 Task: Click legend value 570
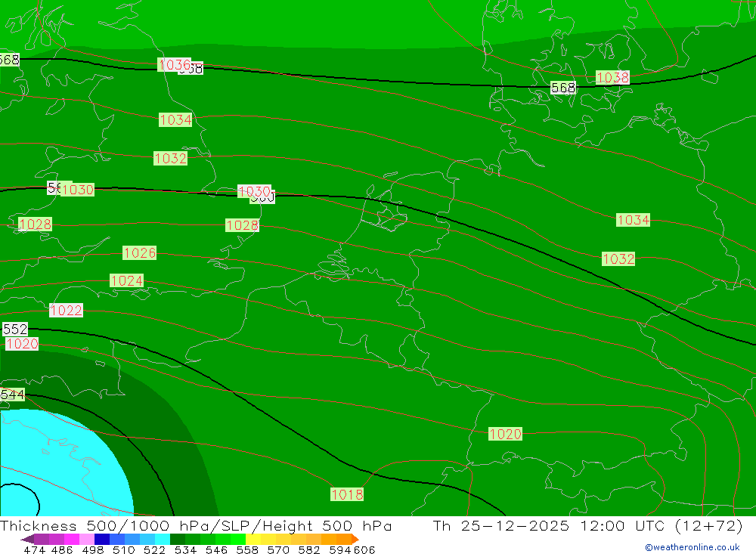(277, 549)
